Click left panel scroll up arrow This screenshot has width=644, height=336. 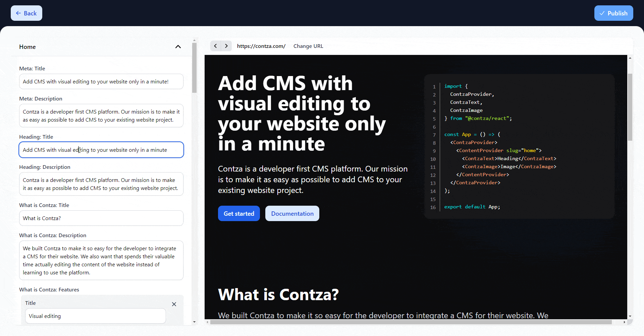point(194,40)
